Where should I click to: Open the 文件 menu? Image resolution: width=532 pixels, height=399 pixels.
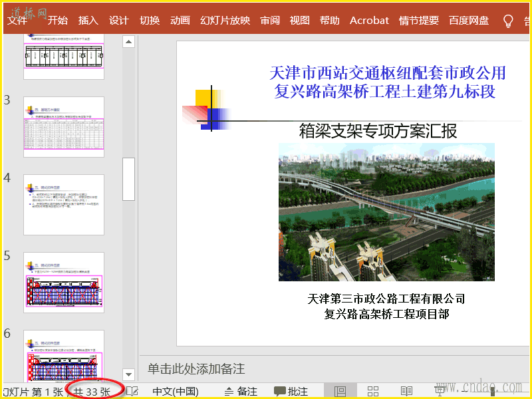(x=17, y=20)
